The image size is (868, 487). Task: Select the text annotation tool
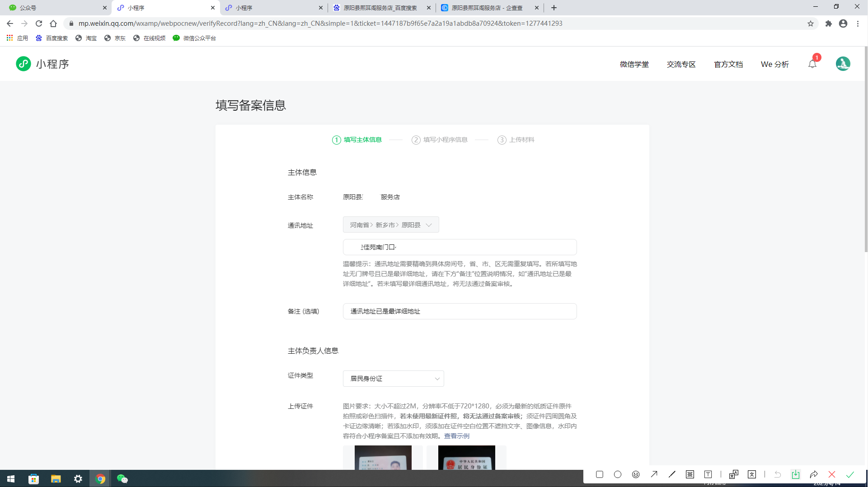click(708, 474)
